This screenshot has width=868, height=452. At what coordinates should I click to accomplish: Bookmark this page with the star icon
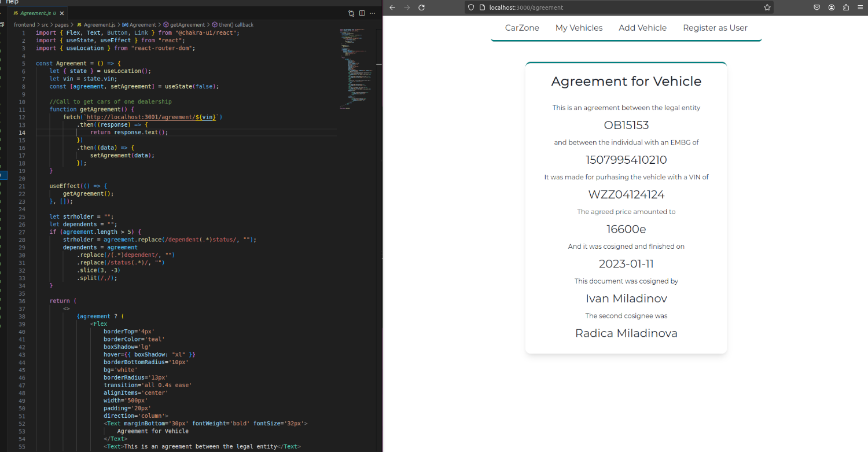(767, 8)
